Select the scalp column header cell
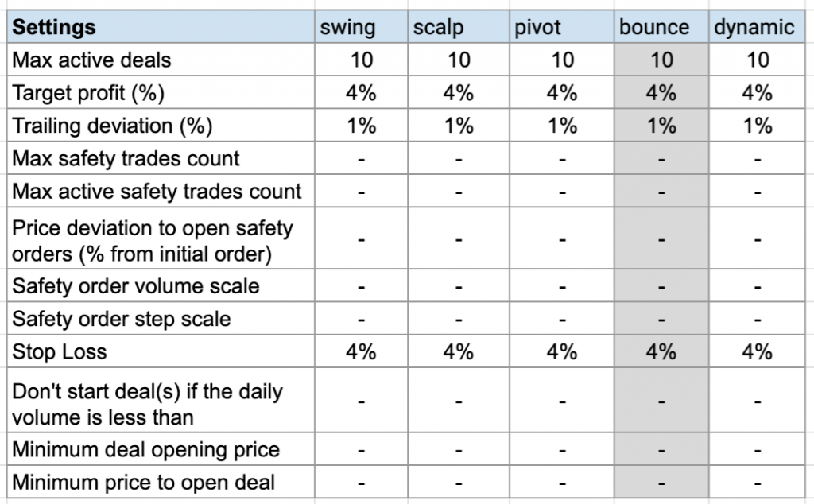Screen dimensions: 814x504 click(438, 28)
